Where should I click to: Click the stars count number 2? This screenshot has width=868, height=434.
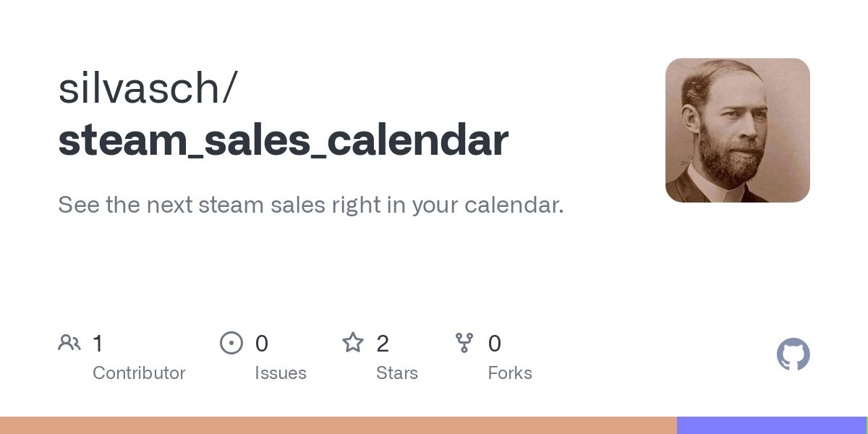pyautogui.click(x=383, y=344)
